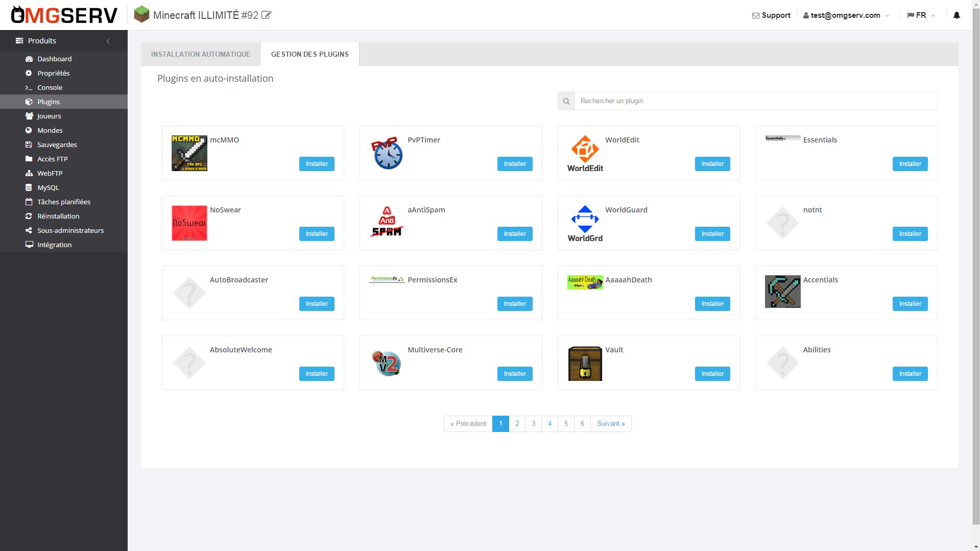The width and height of the screenshot is (980, 551).
Task: Open Accès FTP page
Action: click(64, 159)
